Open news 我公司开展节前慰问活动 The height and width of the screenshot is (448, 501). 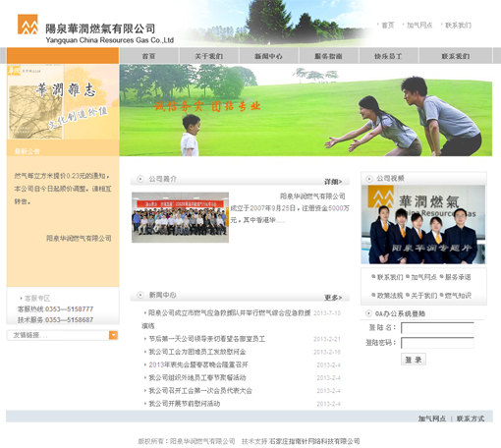[185, 404]
